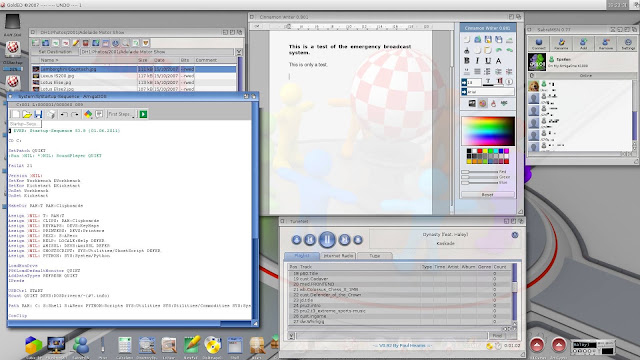Click the Redo arrow in text editor toolbar
This screenshot has height=360, width=640.
tap(75, 114)
